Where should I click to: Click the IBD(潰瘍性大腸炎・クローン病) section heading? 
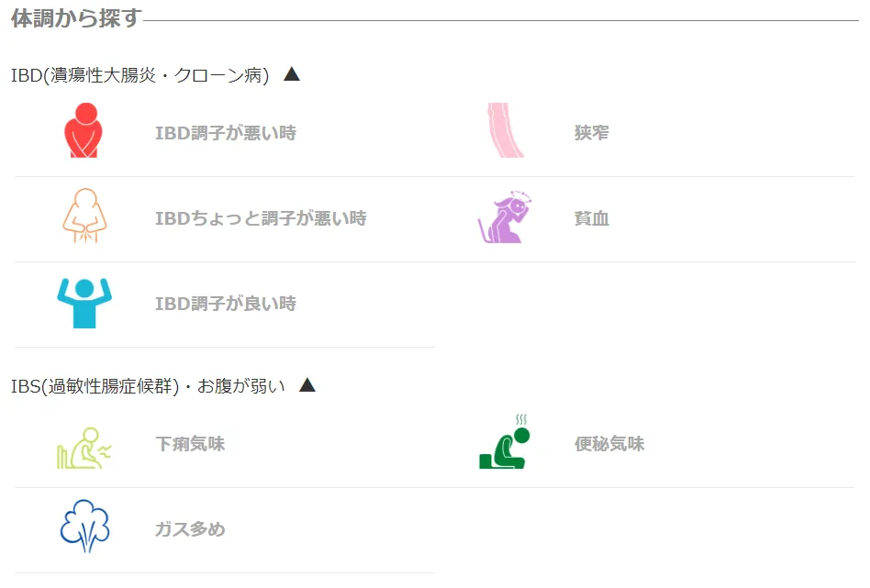pos(139,75)
